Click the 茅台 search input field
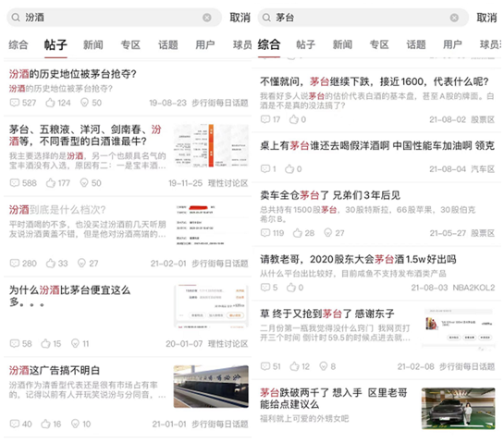 (x=363, y=18)
